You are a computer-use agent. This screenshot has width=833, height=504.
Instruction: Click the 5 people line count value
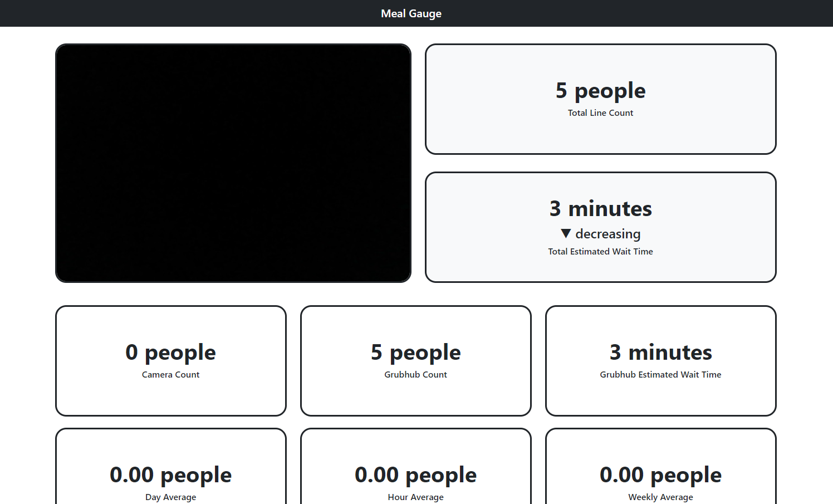coord(600,90)
